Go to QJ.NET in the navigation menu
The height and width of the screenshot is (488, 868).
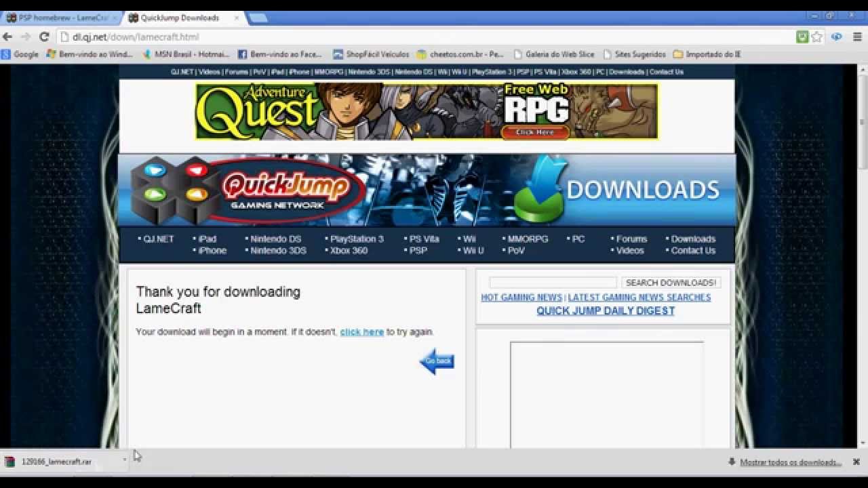pos(159,239)
